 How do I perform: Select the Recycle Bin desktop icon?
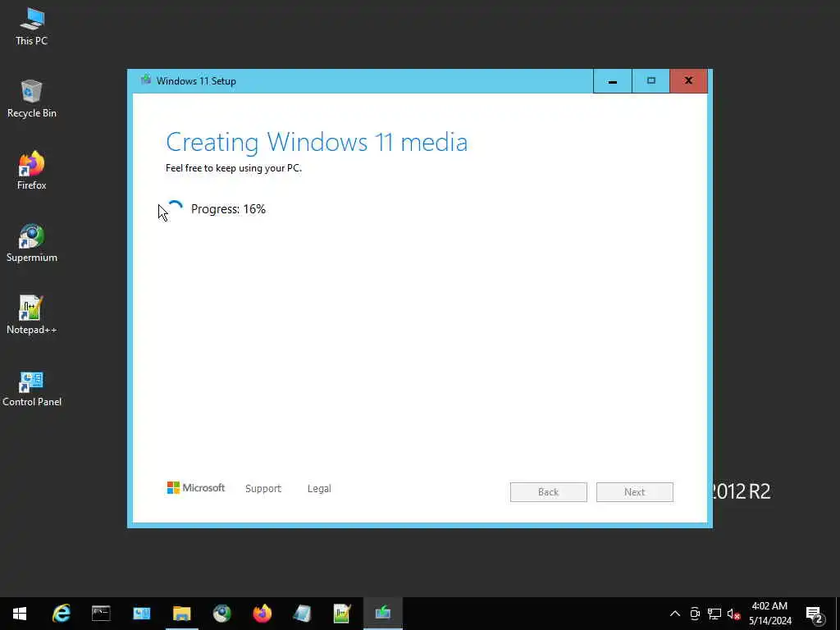click(x=32, y=99)
